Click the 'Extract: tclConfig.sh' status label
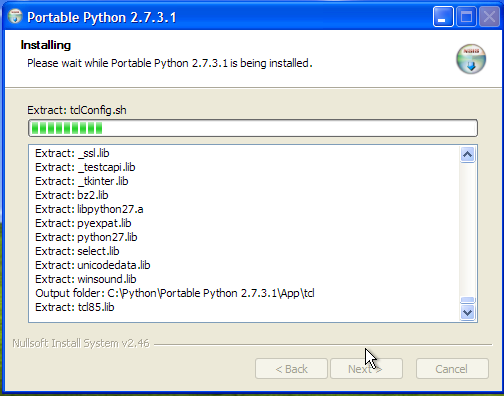Image resolution: width=504 pixels, height=396 pixels. coord(77,110)
